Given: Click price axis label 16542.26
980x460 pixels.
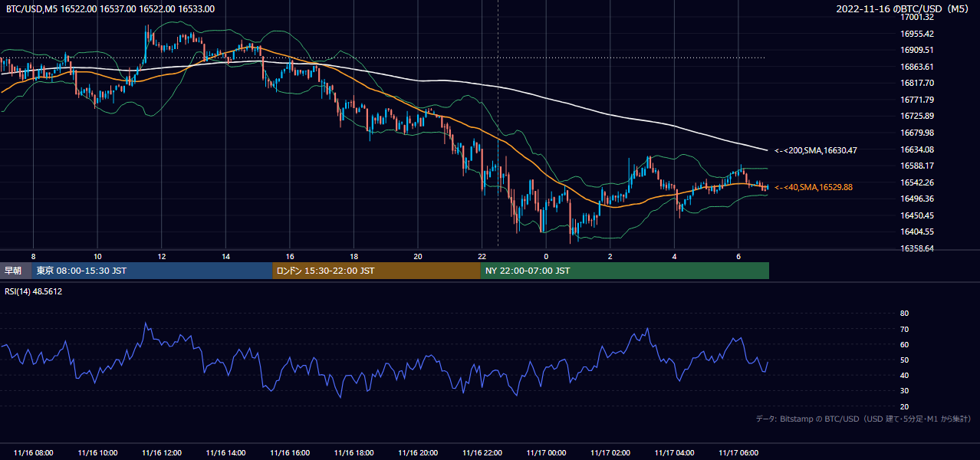Looking at the screenshot, I should (916, 182).
